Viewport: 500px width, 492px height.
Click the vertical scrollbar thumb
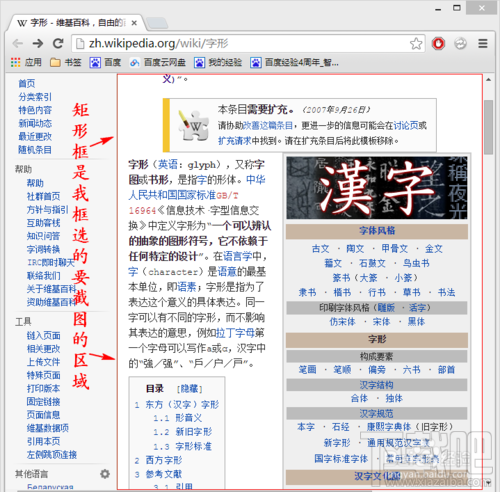pos(489,127)
